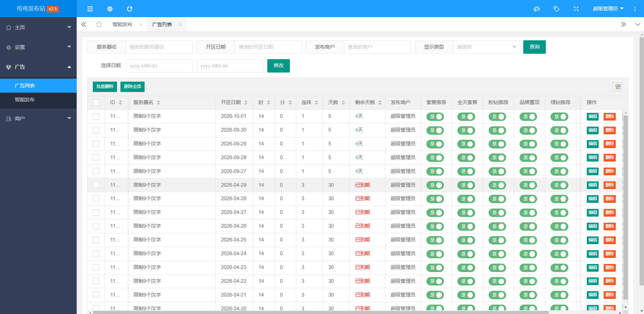Toggle 全天套黄 switch for row 2026-09-28

(466, 158)
